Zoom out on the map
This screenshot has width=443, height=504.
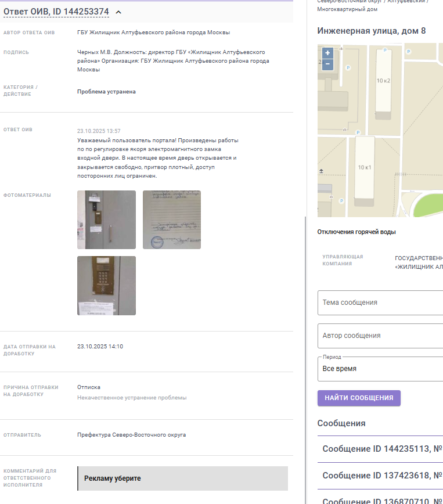click(x=327, y=64)
